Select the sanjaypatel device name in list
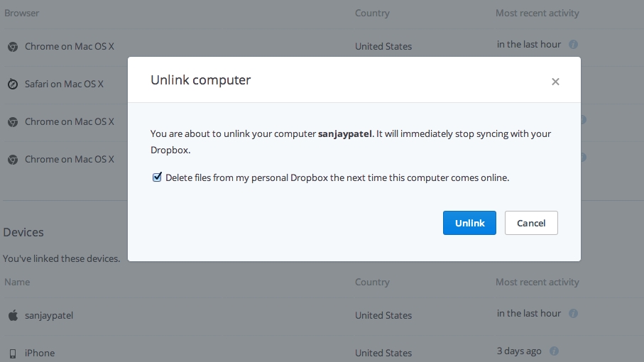This screenshot has width=644, height=362. point(49,315)
